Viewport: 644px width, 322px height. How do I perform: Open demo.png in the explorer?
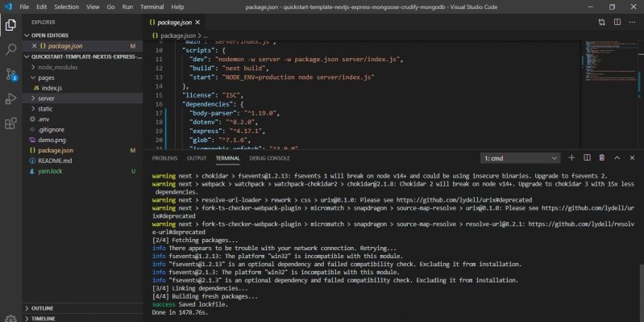pyautogui.click(x=82, y=140)
